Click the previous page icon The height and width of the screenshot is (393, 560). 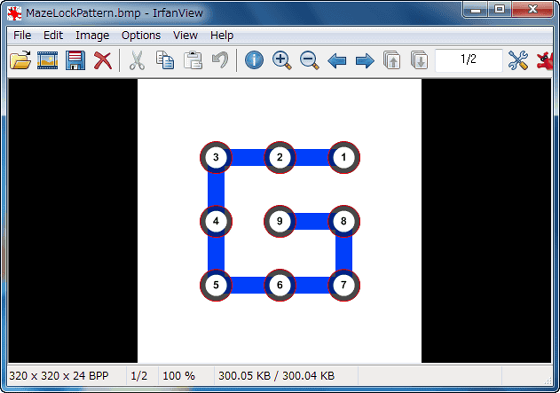[392, 60]
